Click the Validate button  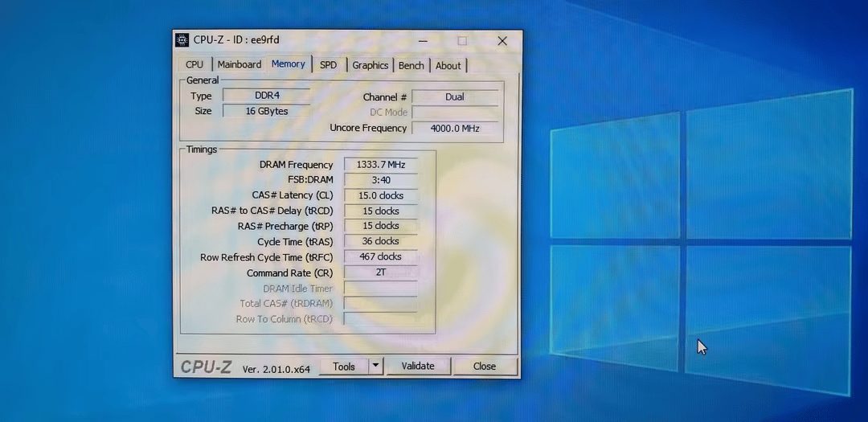(418, 366)
